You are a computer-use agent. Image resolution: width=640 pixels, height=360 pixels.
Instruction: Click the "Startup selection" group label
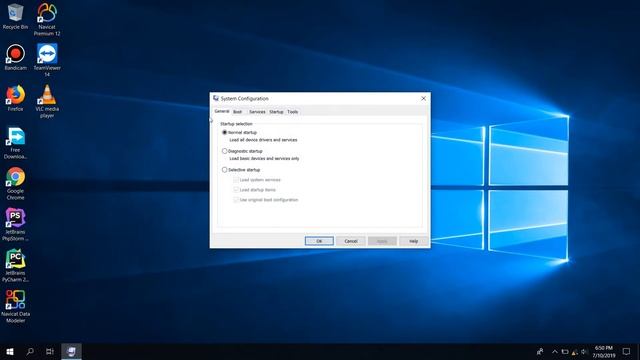click(x=236, y=124)
